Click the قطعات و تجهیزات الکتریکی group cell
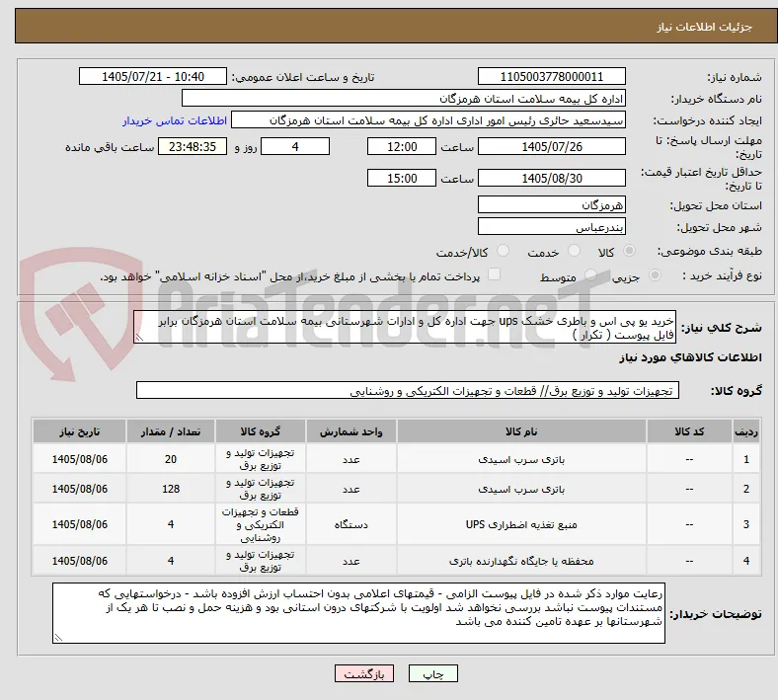The width and height of the screenshot is (778, 700). coord(261,524)
